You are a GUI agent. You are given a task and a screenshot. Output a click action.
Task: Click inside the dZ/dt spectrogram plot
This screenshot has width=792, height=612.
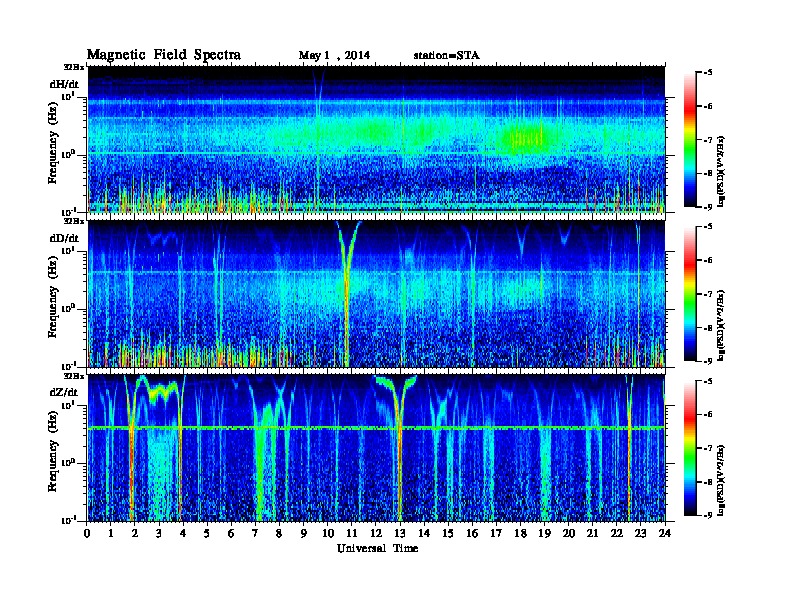(x=376, y=448)
